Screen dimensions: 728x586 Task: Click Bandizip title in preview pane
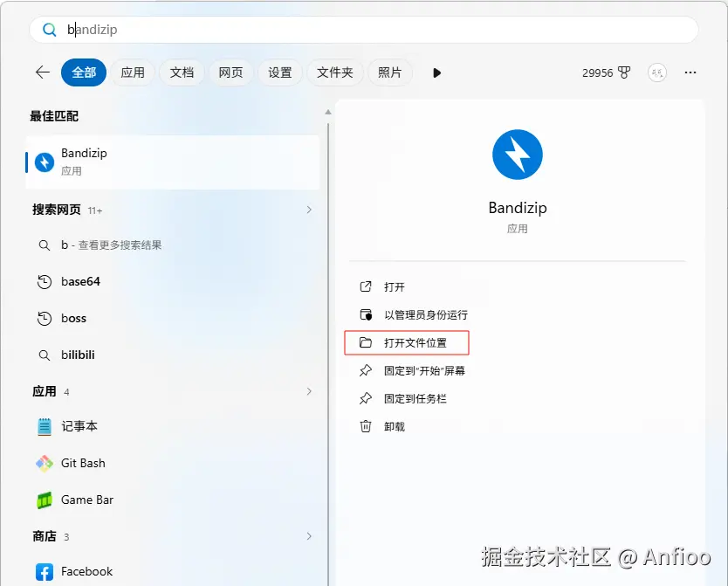(x=518, y=208)
